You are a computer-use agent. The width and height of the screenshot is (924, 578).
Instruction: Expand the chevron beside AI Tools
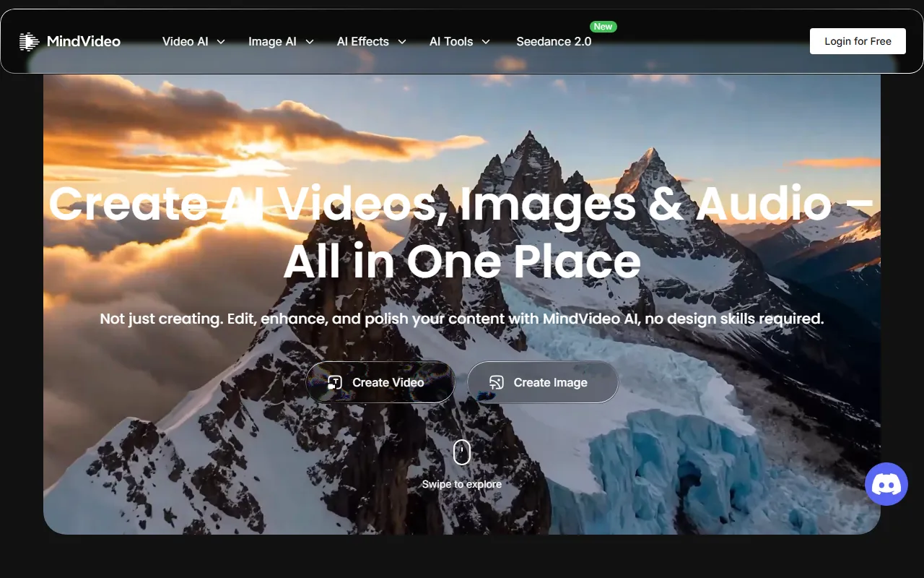(x=486, y=42)
